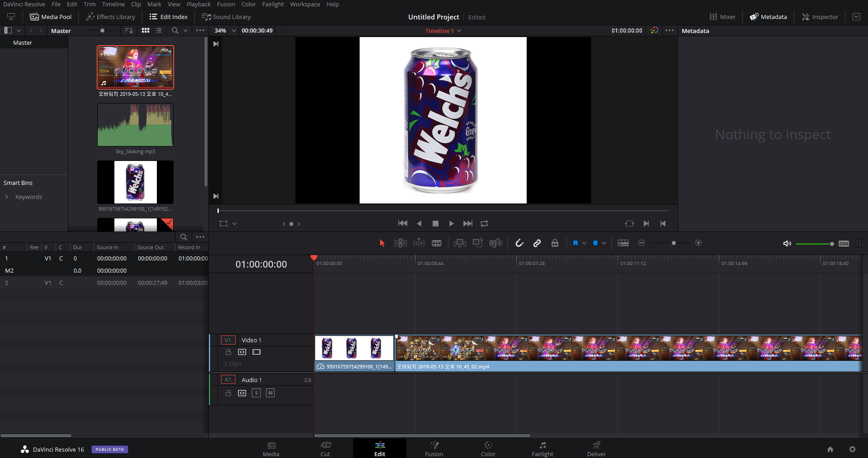The image size is (868, 458).
Task: Open the Sound Library panel
Action: [226, 17]
